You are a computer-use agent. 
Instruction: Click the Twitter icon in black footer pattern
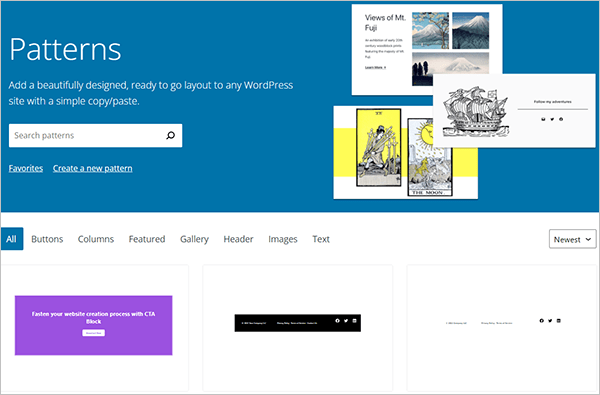(x=346, y=321)
